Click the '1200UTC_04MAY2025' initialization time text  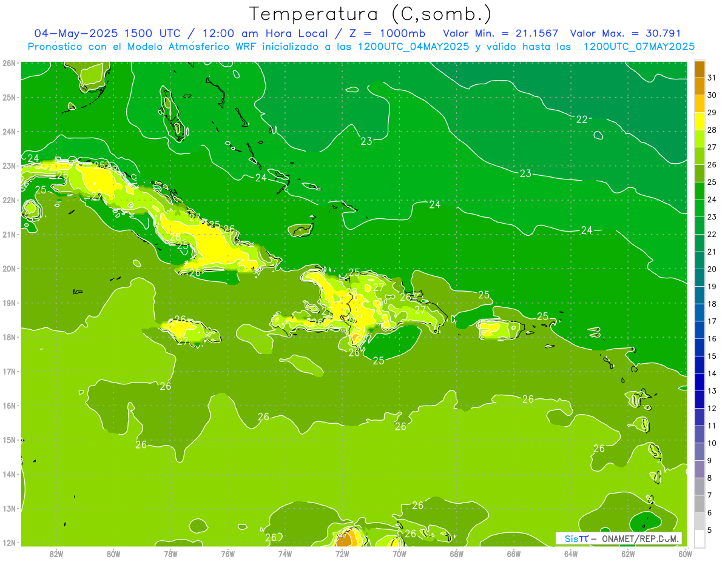click(x=413, y=46)
